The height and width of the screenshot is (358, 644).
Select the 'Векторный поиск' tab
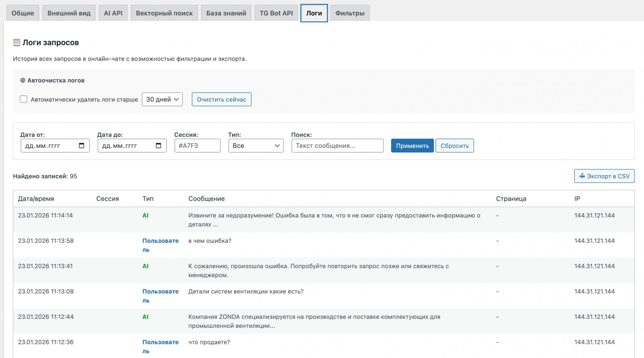point(164,13)
